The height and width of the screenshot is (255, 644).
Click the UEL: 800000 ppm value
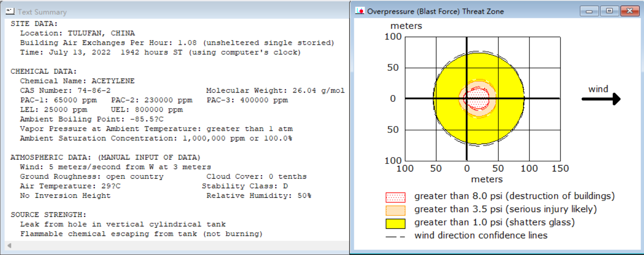[x=147, y=109]
